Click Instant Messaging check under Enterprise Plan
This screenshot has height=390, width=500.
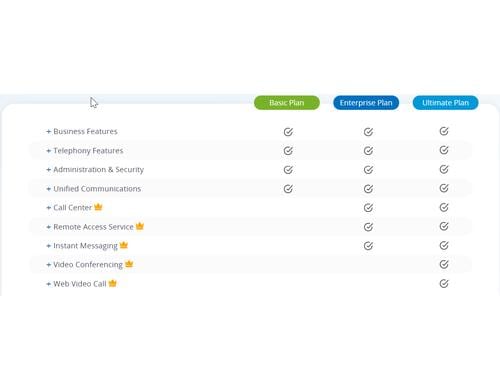tap(368, 246)
